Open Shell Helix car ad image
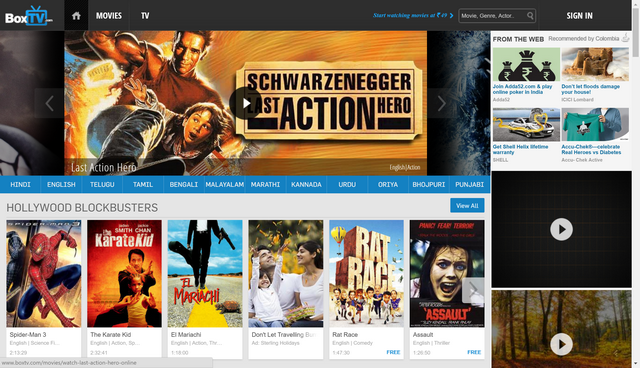Viewport: 640px width, 368px height. click(x=526, y=124)
